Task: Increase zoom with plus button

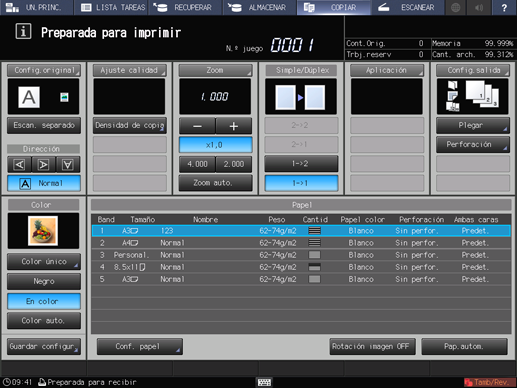Action: (234, 126)
